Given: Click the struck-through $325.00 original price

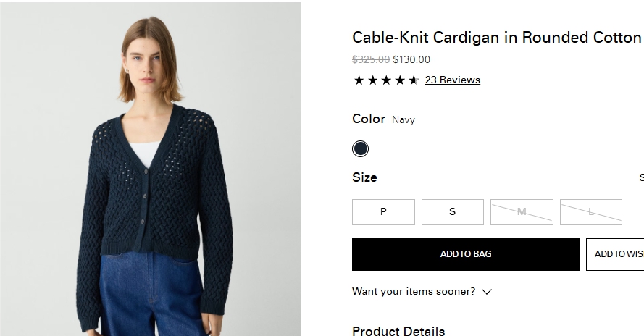Looking at the screenshot, I should pyautogui.click(x=371, y=60).
